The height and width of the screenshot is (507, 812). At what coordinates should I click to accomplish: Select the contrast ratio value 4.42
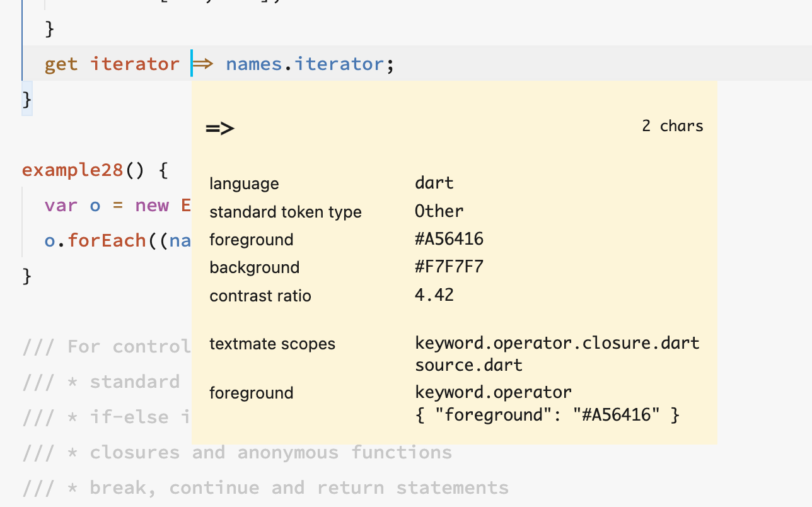434,295
